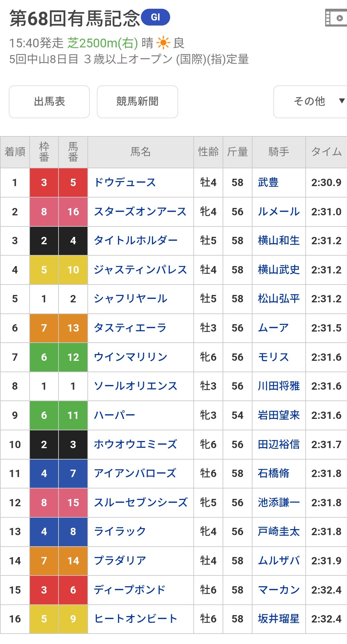Viewport: 347px width, 644px height.
Task: Open jockey 川田将雅 profile
Action: tap(278, 386)
